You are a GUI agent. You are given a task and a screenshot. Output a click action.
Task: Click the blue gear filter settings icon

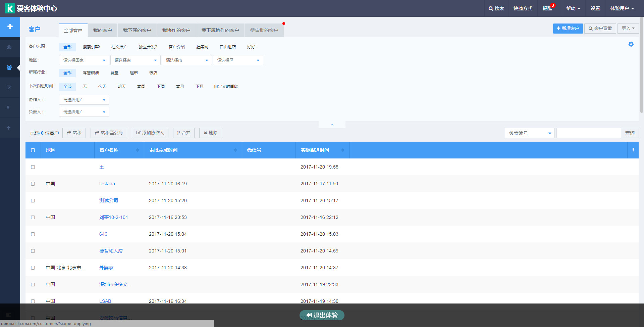631,44
